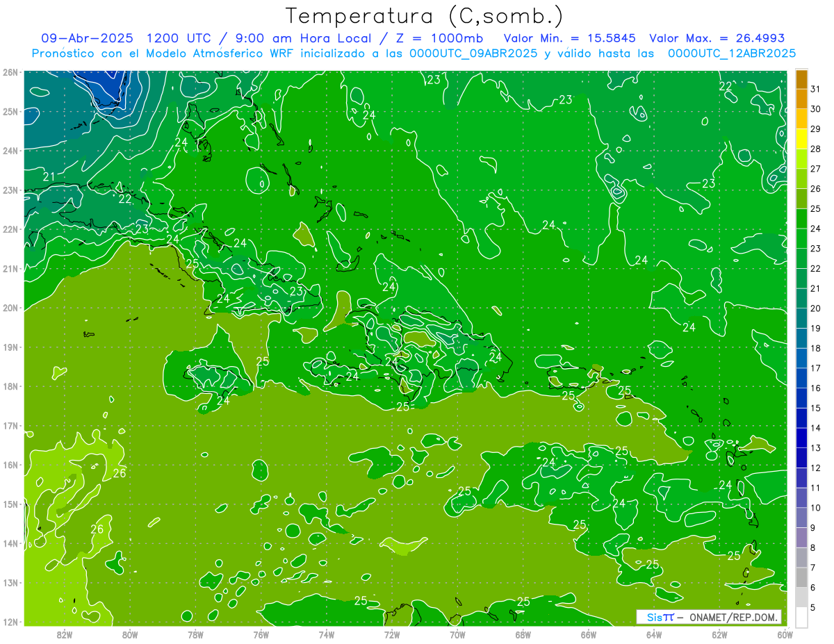Click the "80W" longitude axis label
This screenshot has width=834, height=644.
130,635
